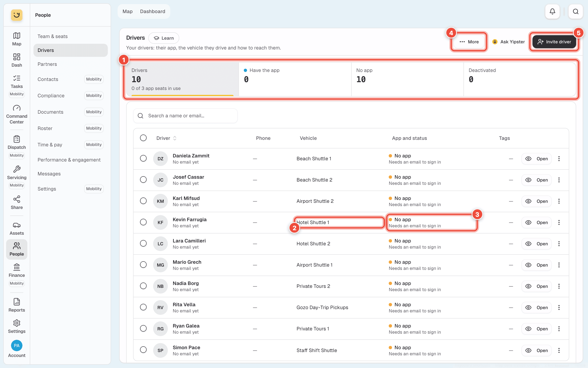Open the kebab menu for Daniela Zammit
This screenshot has height=368, width=588.
559,159
